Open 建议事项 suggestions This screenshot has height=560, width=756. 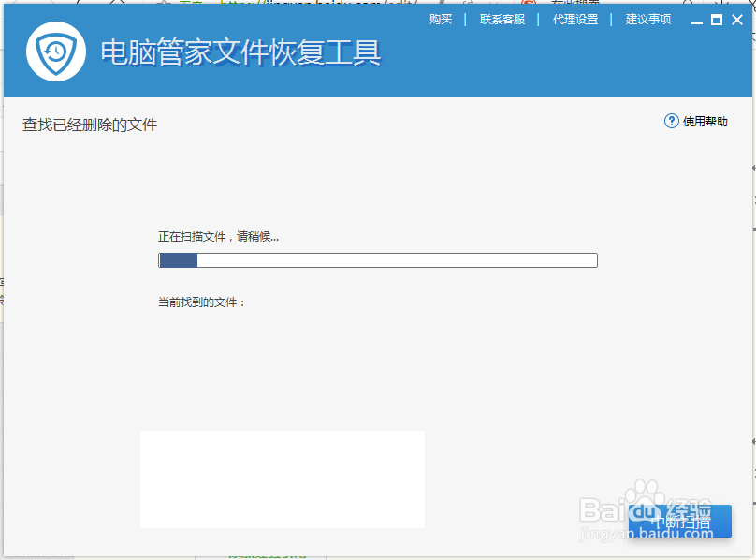pyautogui.click(x=648, y=20)
